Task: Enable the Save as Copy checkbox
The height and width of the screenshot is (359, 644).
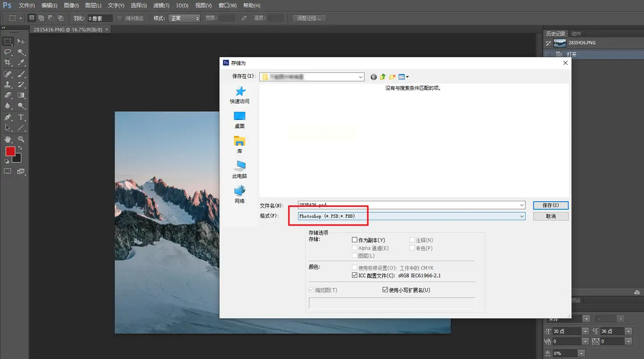Action: tap(355, 240)
